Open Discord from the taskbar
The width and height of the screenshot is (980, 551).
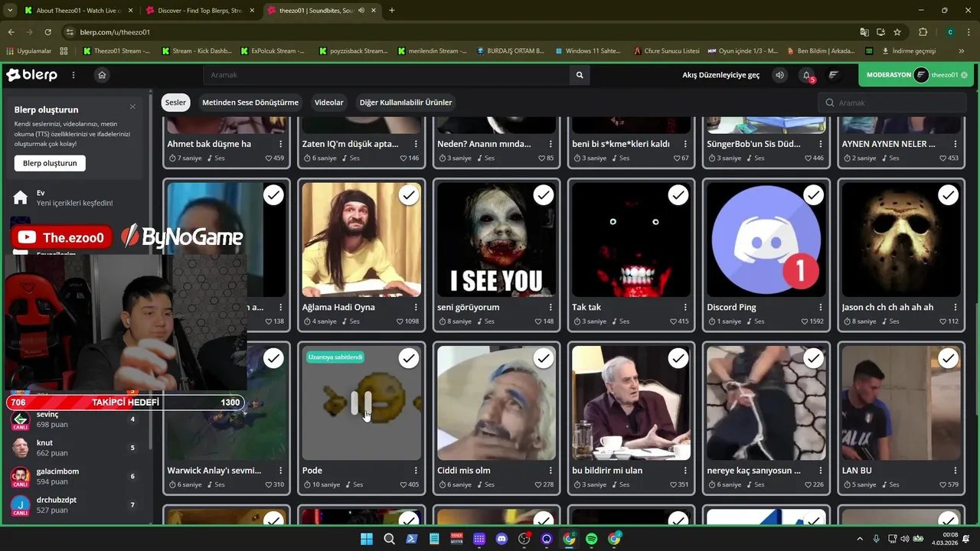(501, 539)
